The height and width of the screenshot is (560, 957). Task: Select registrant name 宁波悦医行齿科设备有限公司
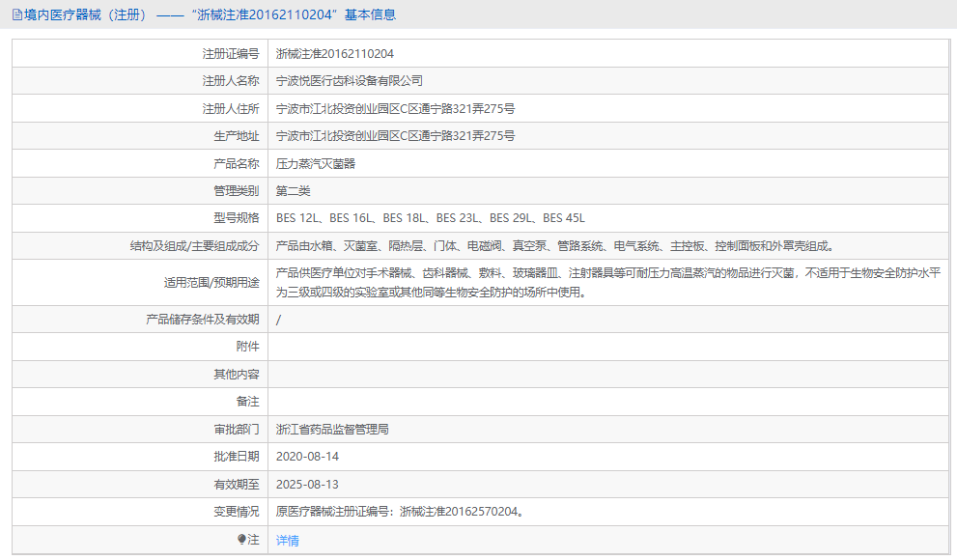coord(350,80)
